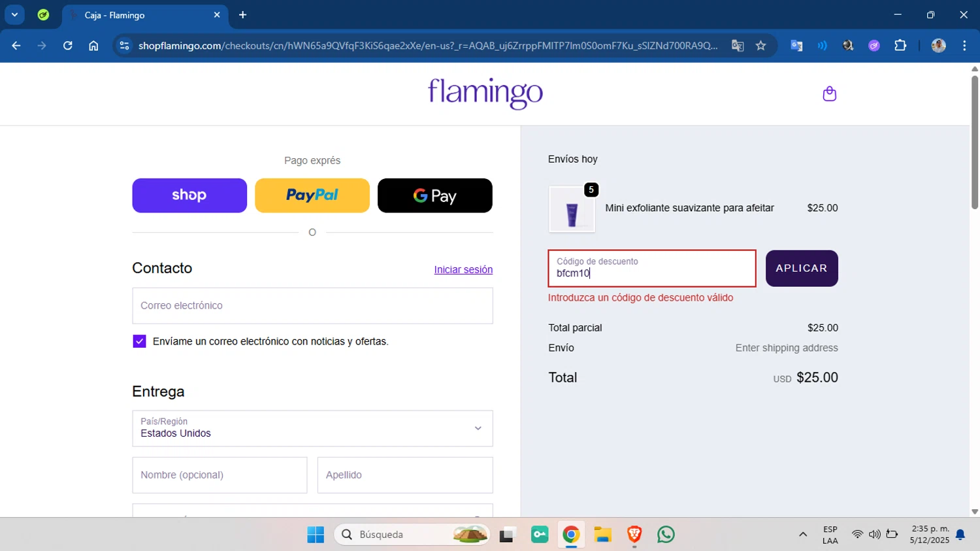The height and width of the screenshot is (551, 980).
Task: Open the tab search dropdown
Action: click(x=14, y=15)
